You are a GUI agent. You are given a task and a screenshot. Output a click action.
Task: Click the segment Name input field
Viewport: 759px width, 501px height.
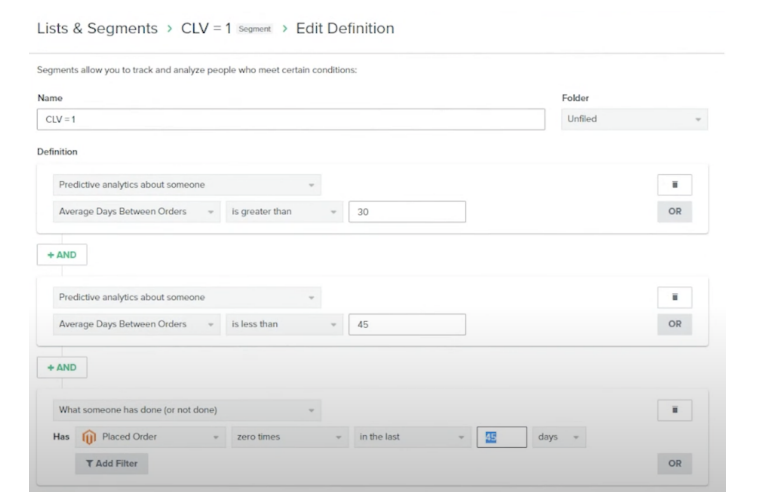pyautogui.click(x=291, y=119)
